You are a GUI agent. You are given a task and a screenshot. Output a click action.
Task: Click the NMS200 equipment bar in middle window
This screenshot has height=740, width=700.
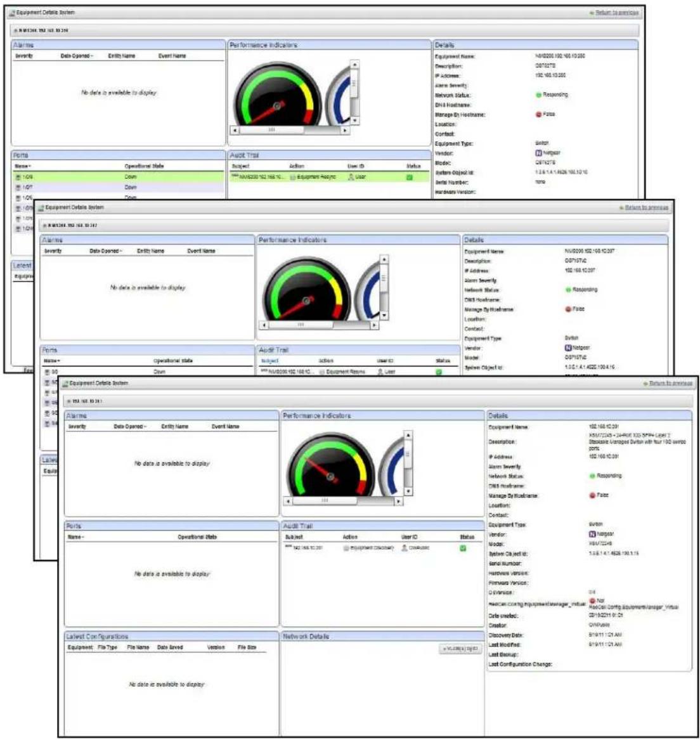click(354, 226)
